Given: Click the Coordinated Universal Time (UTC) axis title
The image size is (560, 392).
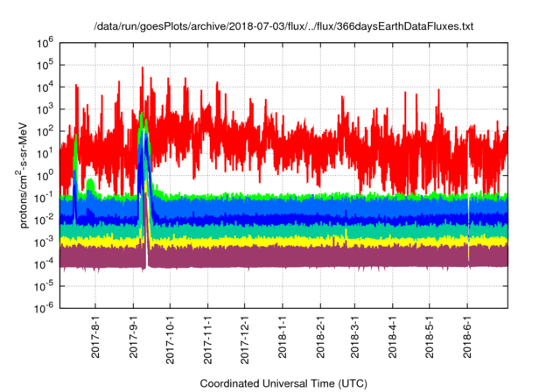Looking at the screenshot, I should pyautogui.click(x=283, y=383).
